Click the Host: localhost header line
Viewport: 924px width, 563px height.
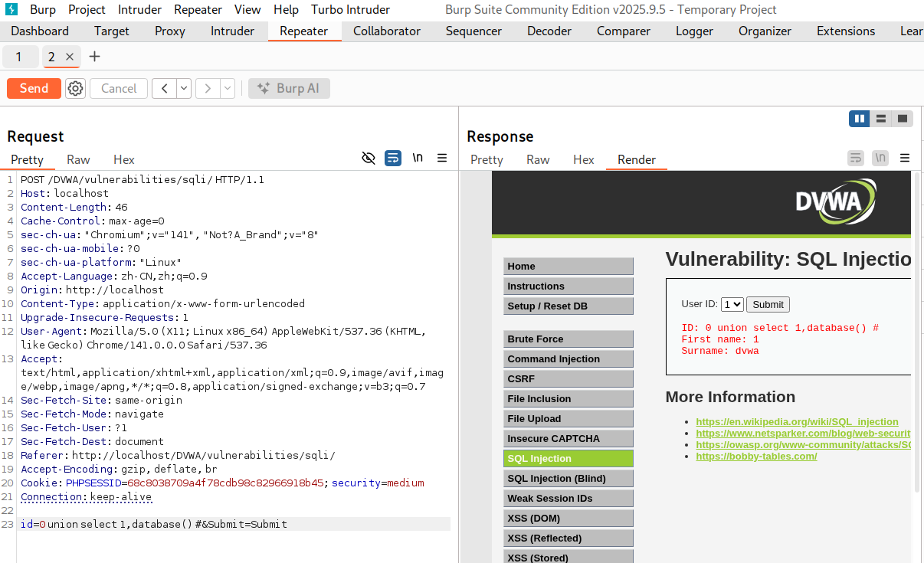pyautogui.click(x=64, y=193)
